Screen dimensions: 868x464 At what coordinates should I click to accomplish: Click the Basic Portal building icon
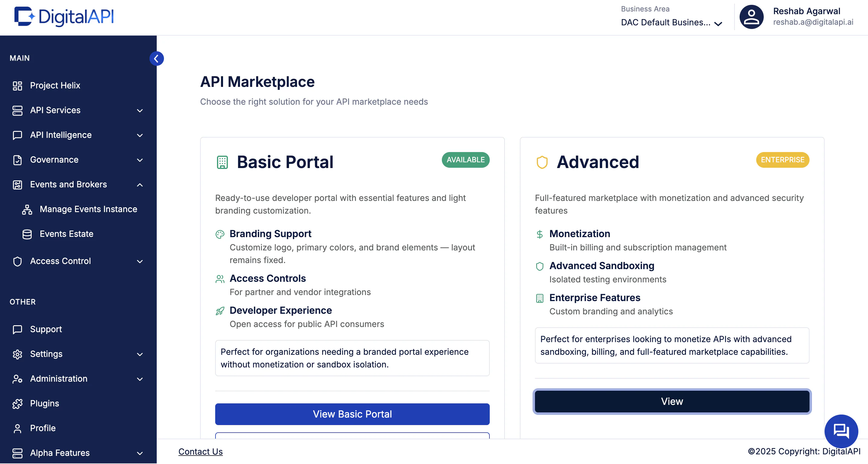point(222,162)
